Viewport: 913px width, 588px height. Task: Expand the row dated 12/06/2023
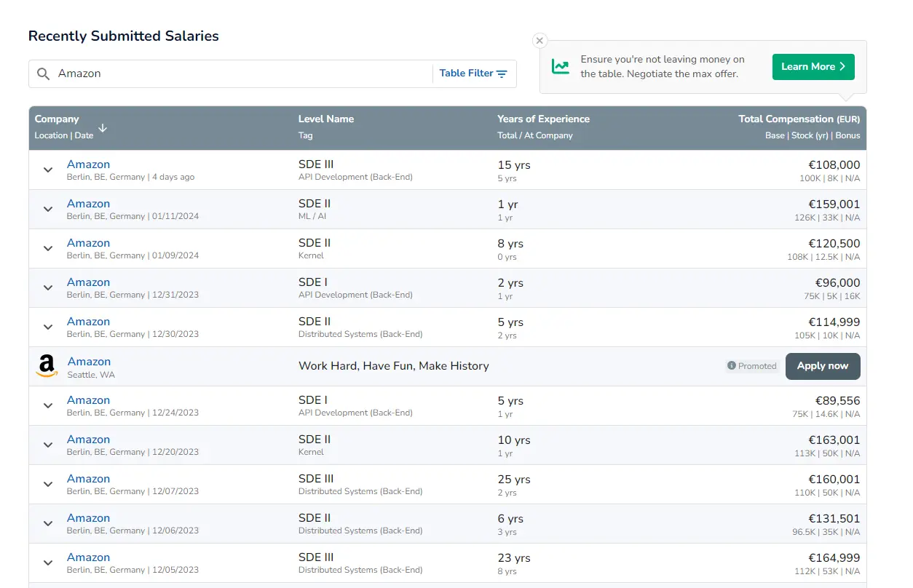tap(48, 524)
